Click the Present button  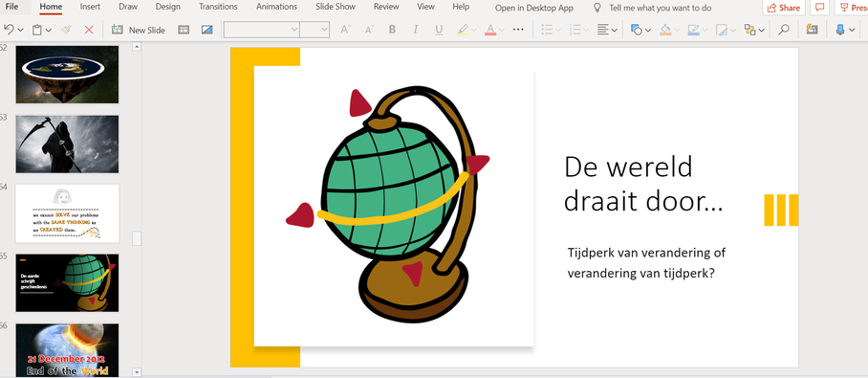(852, 8)
